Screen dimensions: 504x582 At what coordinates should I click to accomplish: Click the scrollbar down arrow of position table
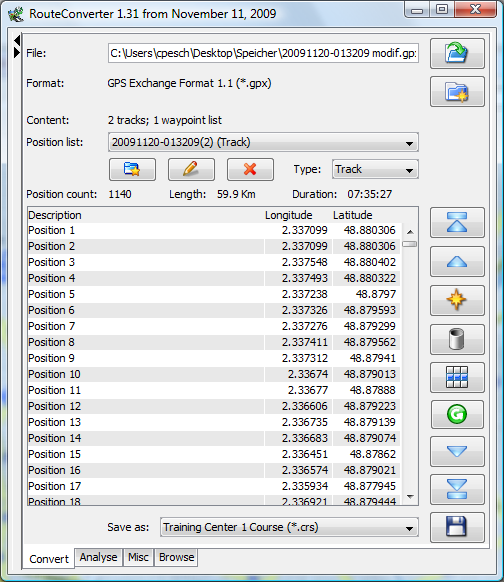410,497
